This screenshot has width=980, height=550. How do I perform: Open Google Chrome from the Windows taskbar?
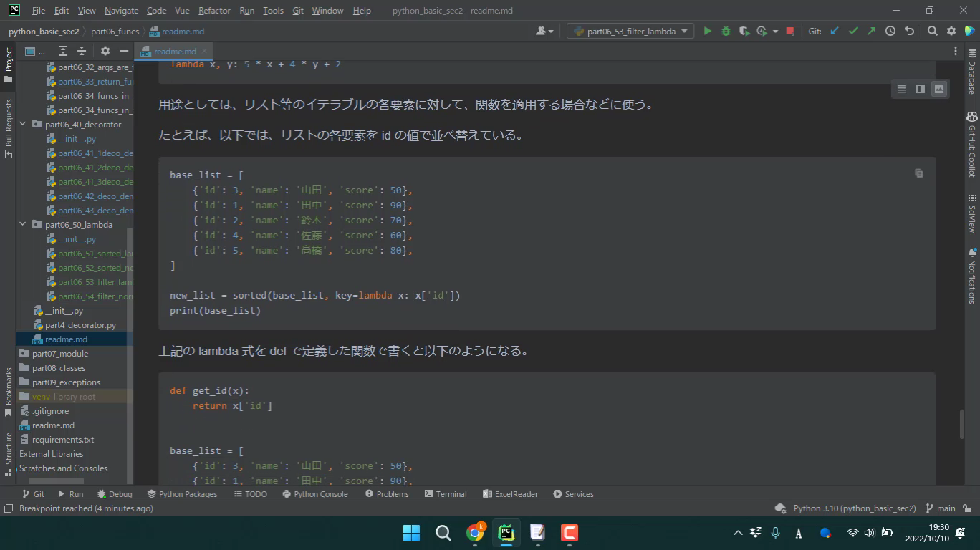pos(474,533)
